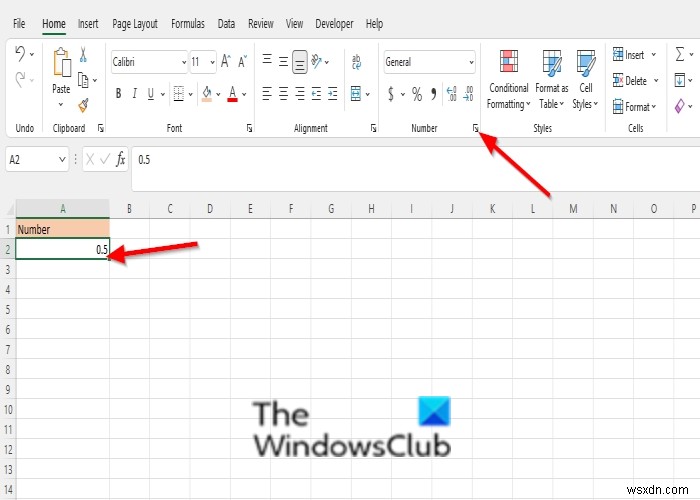Select row 5 header

click(8, 309)
